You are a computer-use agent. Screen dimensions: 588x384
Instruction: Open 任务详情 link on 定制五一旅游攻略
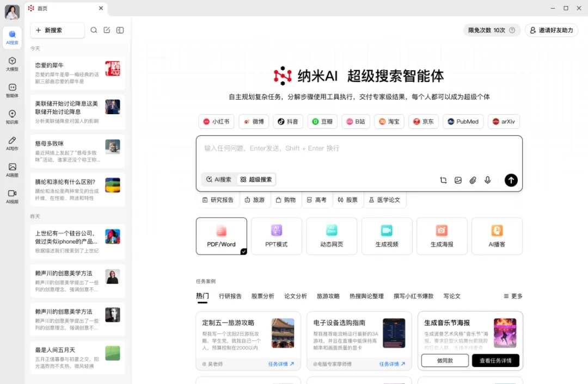(281, 364)
